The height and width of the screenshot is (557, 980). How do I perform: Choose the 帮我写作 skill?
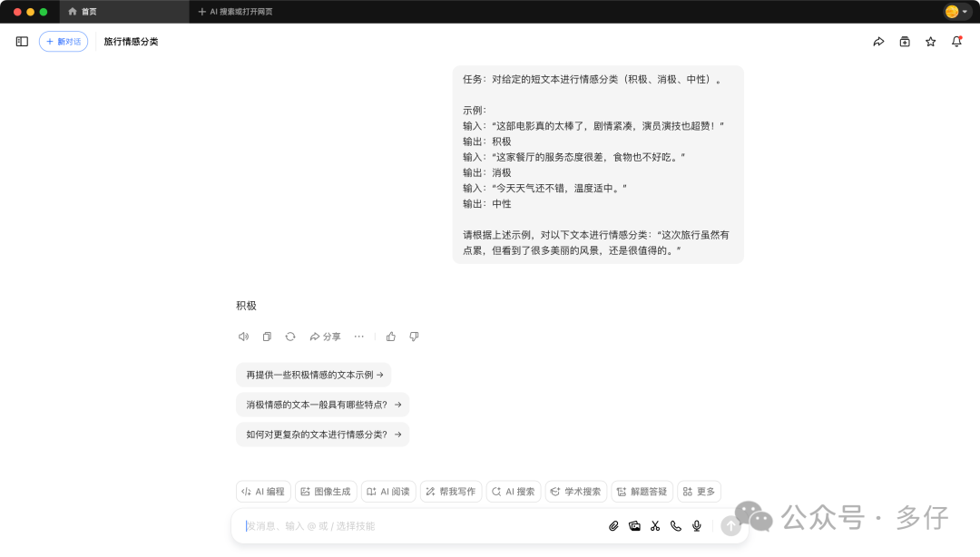[x=451, y=492]
